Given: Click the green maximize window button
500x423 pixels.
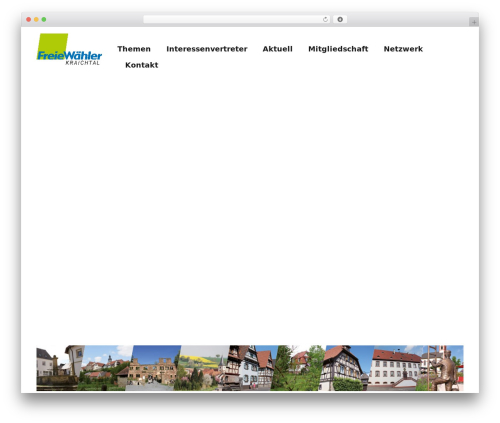Looking at the screenshot, I should (x=44, y=20).
